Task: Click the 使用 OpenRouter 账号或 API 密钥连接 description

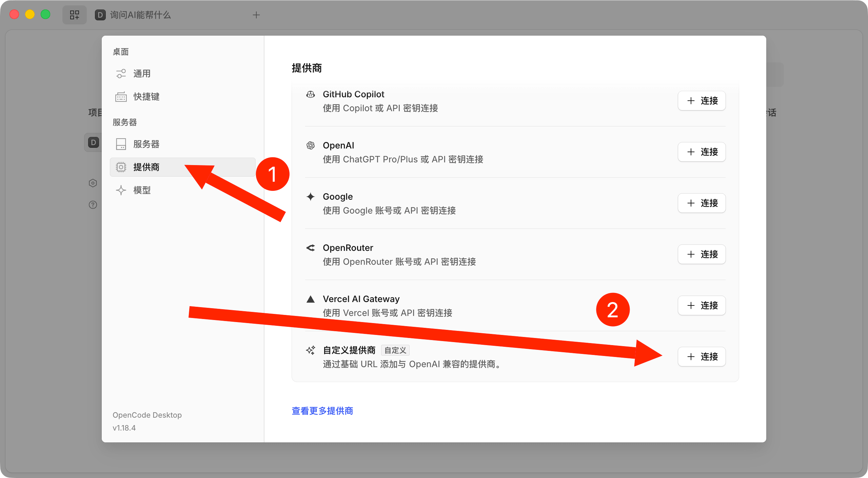Action: coord(399,262)
